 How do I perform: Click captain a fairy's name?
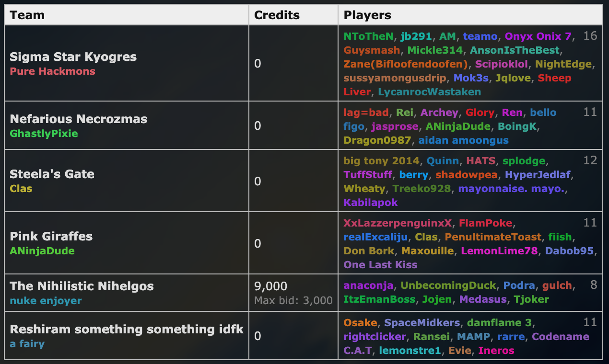(x=27, y=344)
